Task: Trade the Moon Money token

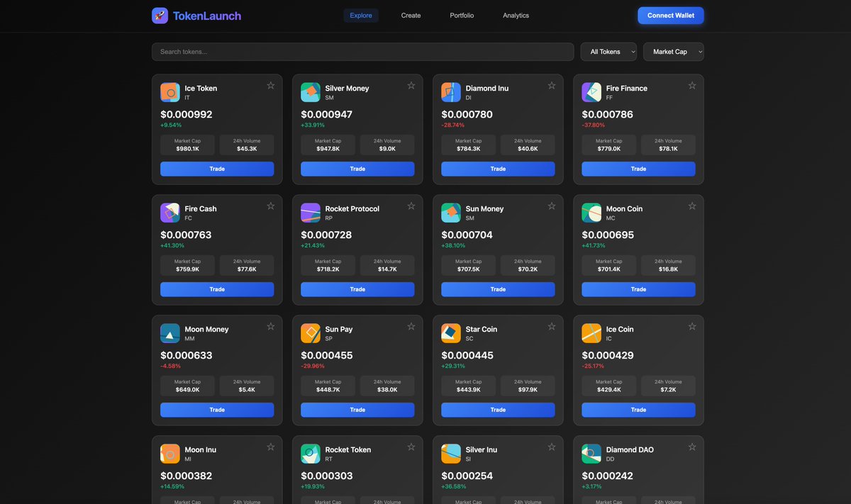Action: [x=217, y=410]
